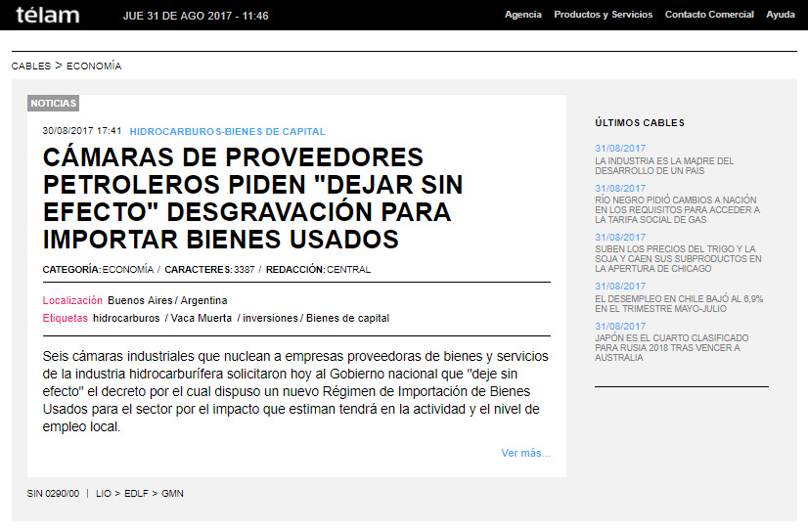Select the Vaca Muerta etiqueta
This screenshot has width=808, height=532.
(x=202, y=318)
